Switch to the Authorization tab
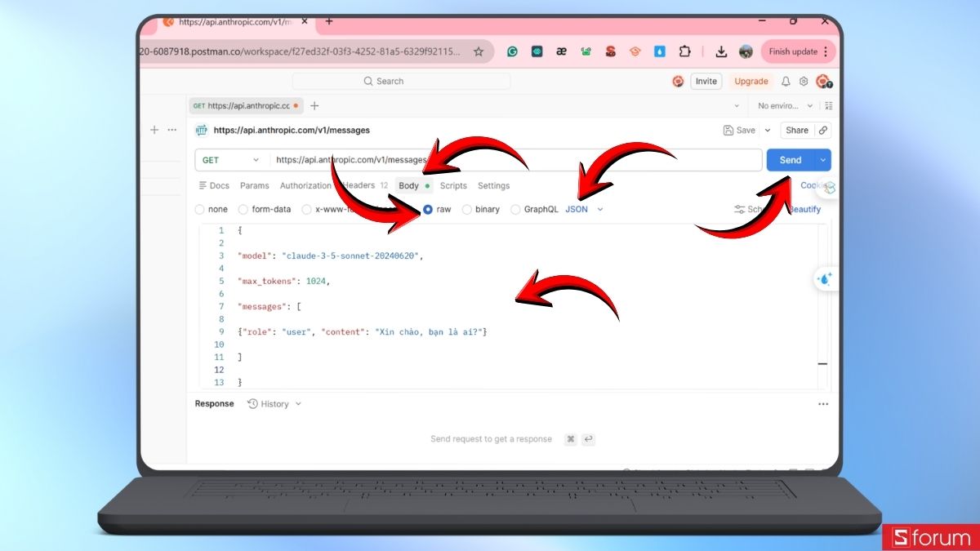Viewport: 980px width, 551px height. pos(305,186)
